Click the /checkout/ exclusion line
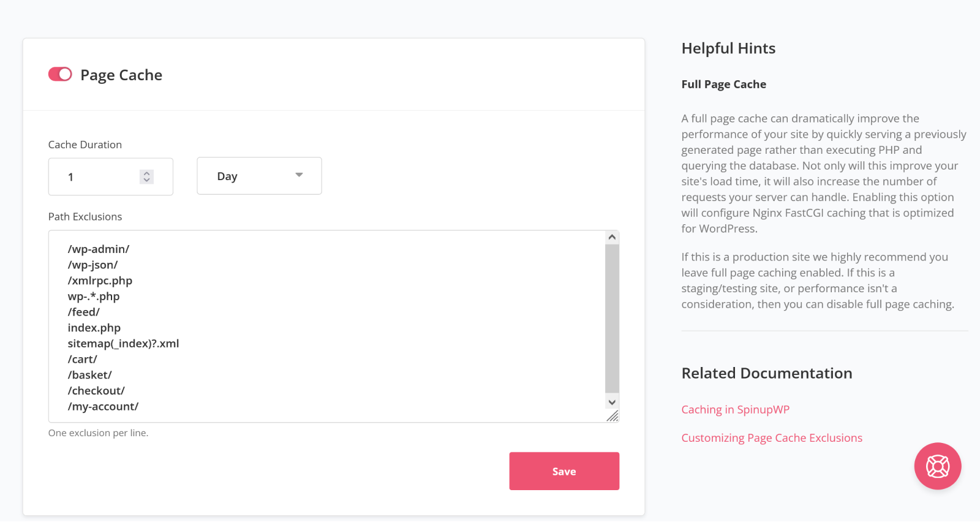Image resolution: width=980 pixels, height=522 pixels. click(x=96, y=390)
